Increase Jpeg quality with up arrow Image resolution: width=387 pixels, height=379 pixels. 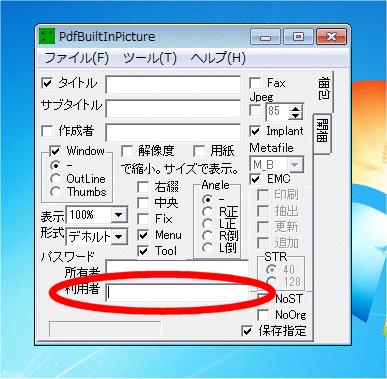pyautogui.click(x=295, y=108)
